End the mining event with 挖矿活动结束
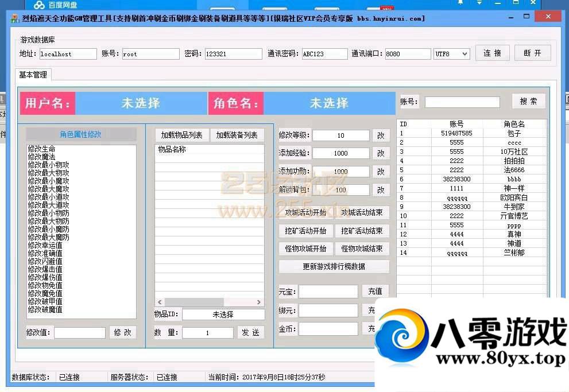Image resolution: width=569 pixels, height=392 pixels. (362, 231)
